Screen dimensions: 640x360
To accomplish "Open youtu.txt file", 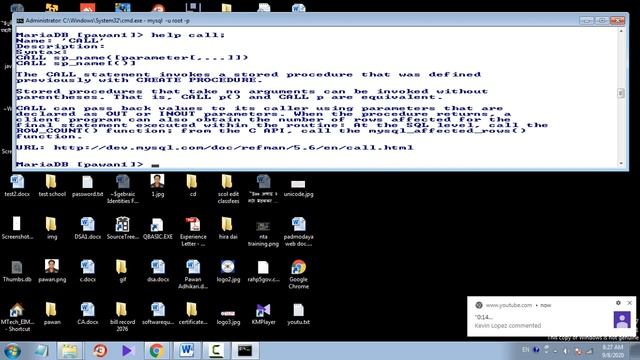I will tap(298, 313).
